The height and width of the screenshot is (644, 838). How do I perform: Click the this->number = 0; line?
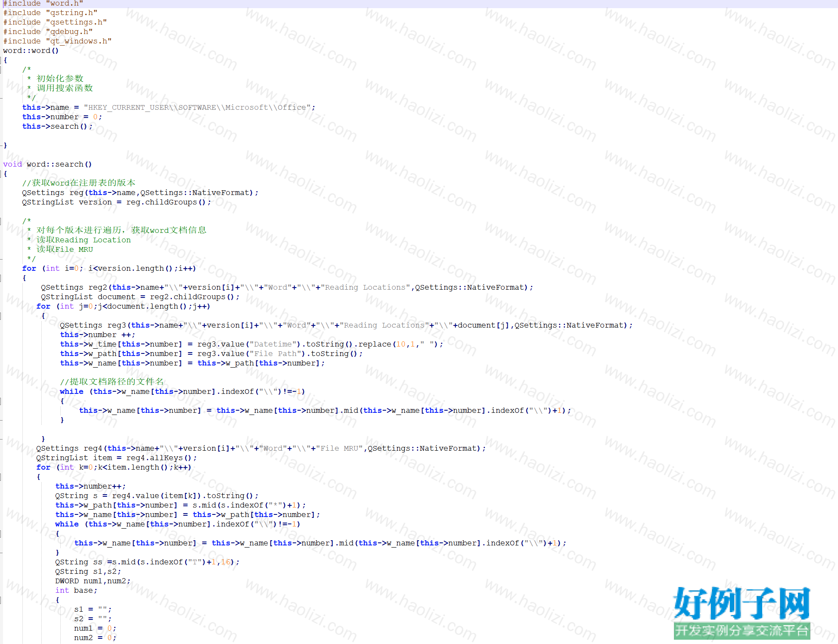coord(62,117)
